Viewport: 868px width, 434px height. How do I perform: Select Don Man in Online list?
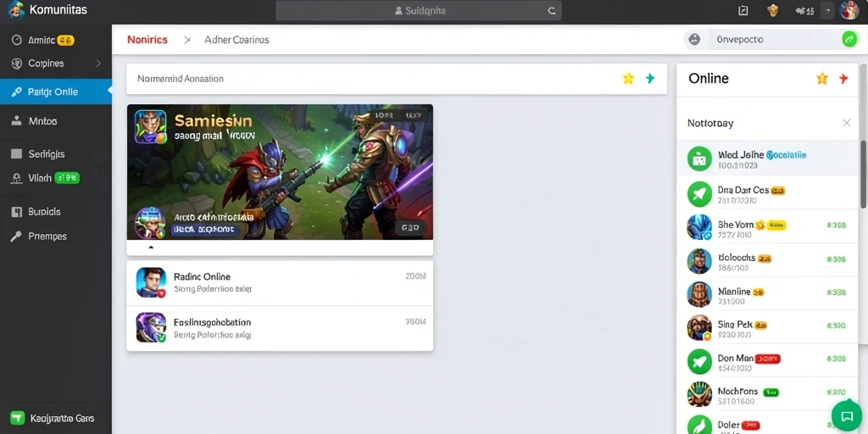[x=767, y=362]
